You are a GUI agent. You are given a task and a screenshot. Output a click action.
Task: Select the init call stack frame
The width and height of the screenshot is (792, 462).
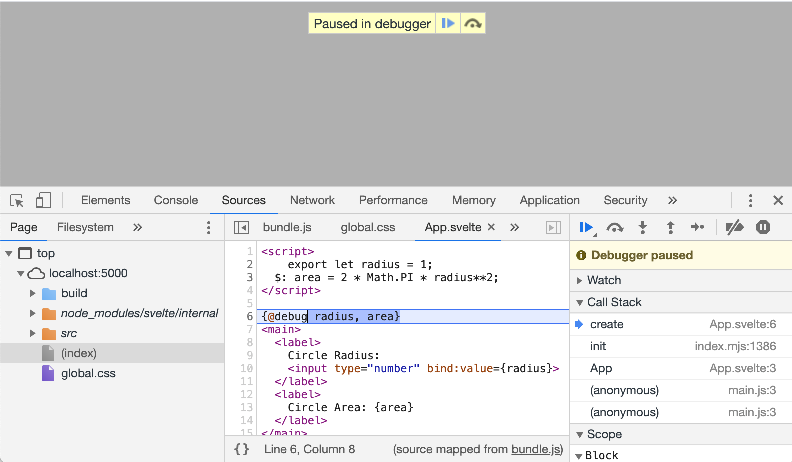598,346
